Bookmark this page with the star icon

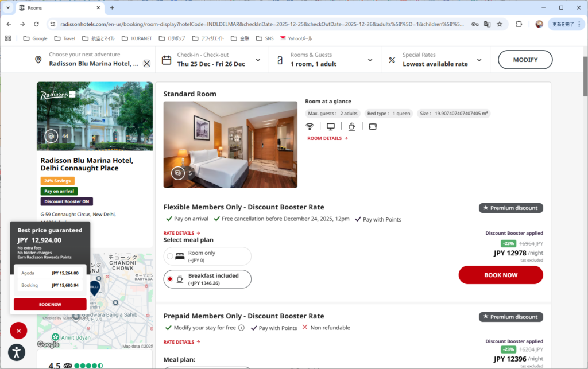click(x=500, y=24)
